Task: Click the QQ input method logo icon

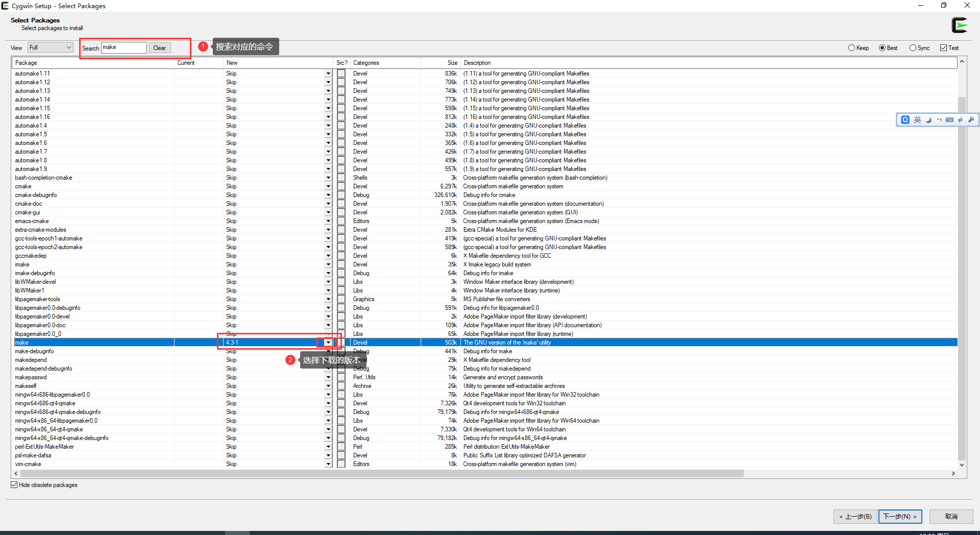Action: click(905, 120)
